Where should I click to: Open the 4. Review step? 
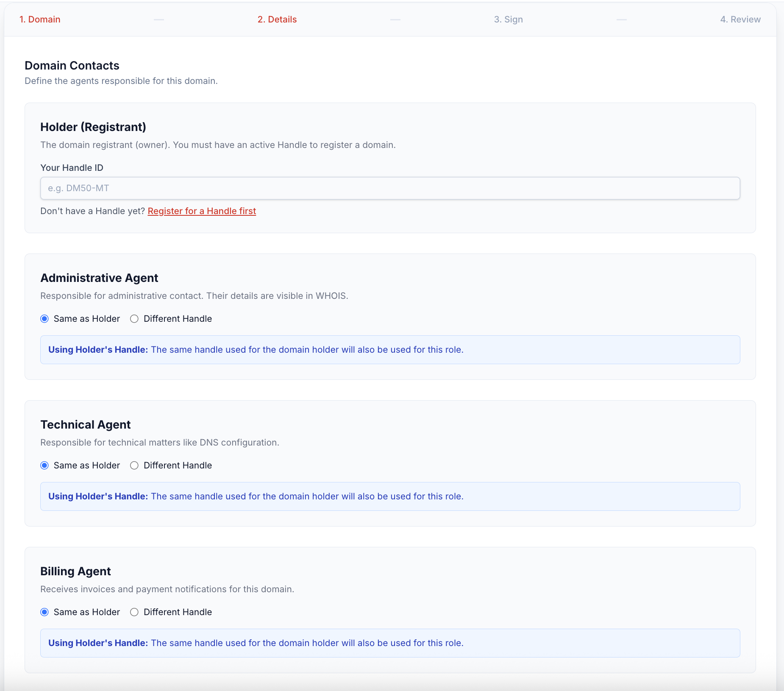pyautogui.click(x=740, y=20)
